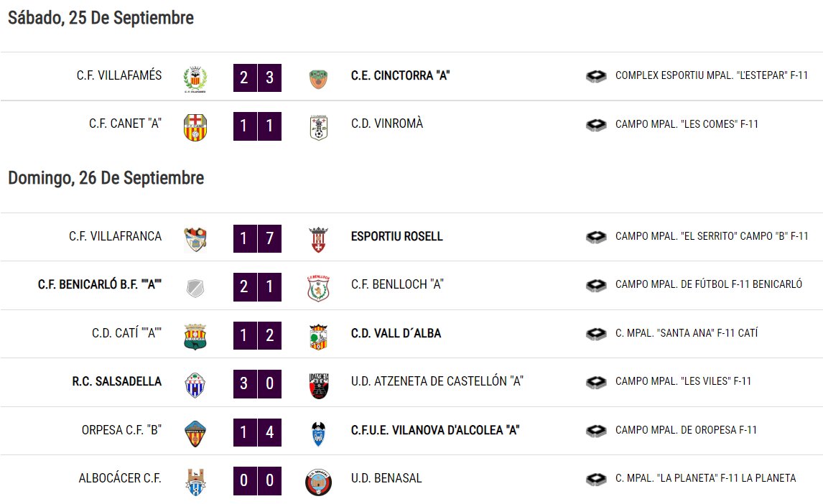
Task: Click the C.F. Benlloch "A" crest
Action: [318, 288]
